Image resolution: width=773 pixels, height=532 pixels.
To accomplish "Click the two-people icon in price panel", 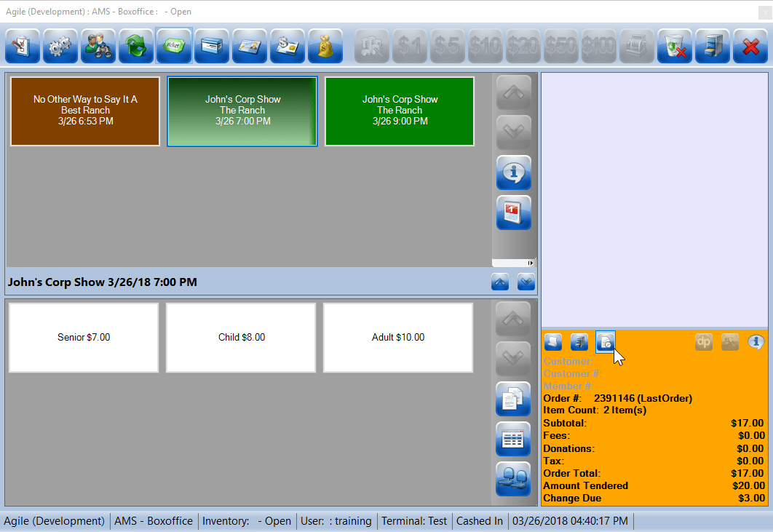I will (x=513, y=478).
